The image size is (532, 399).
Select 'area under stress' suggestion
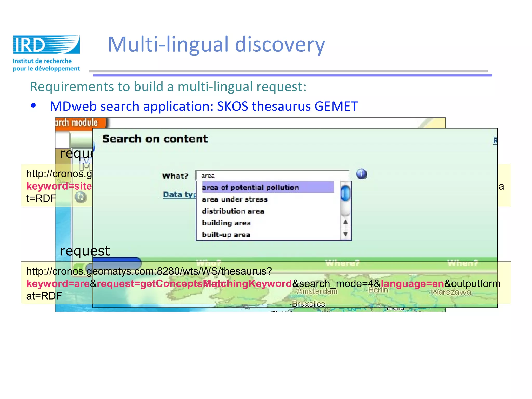[x=235, y=199]
